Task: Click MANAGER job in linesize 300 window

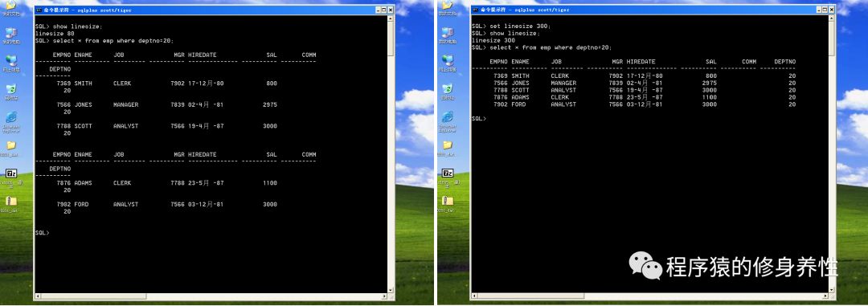Action: tap(563, 83)
